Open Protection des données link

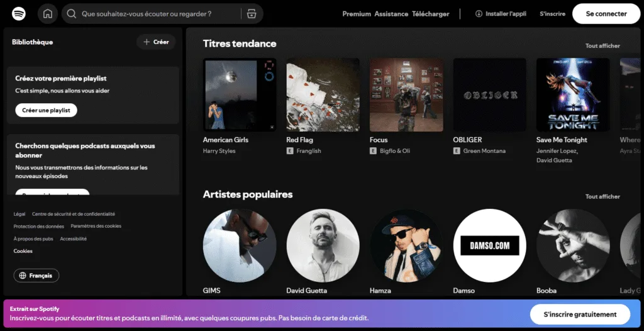[38, 227]
